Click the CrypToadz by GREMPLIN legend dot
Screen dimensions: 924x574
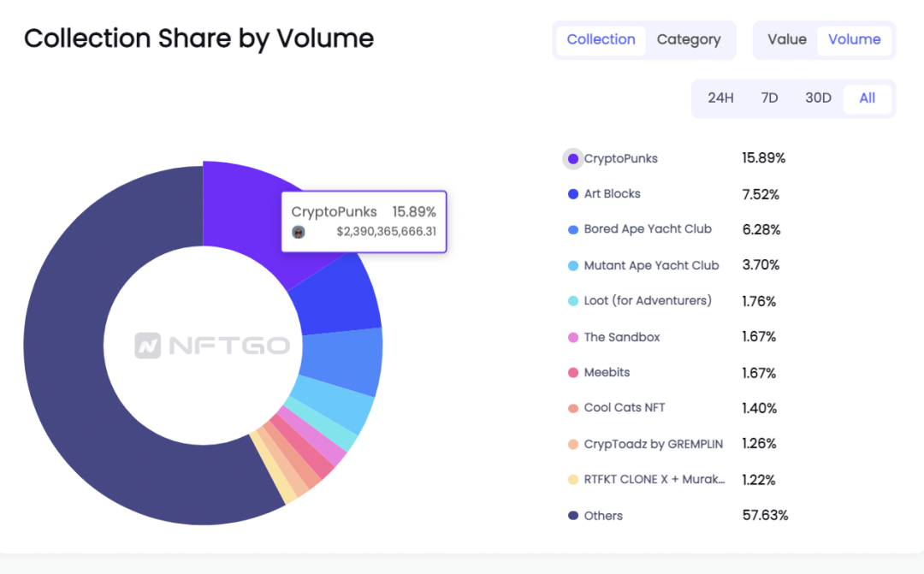[572, 444]
